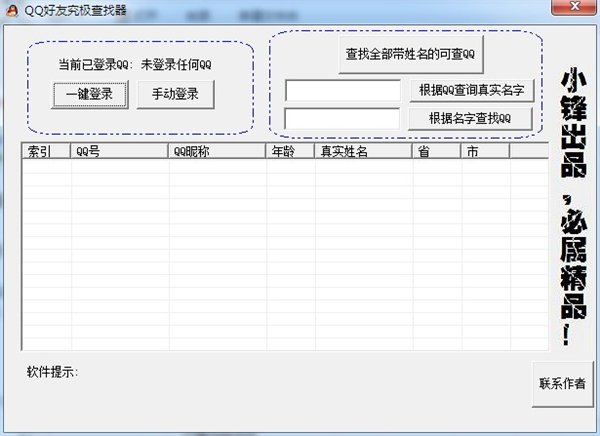Click the 手动登录 button

tap(176, 94)
